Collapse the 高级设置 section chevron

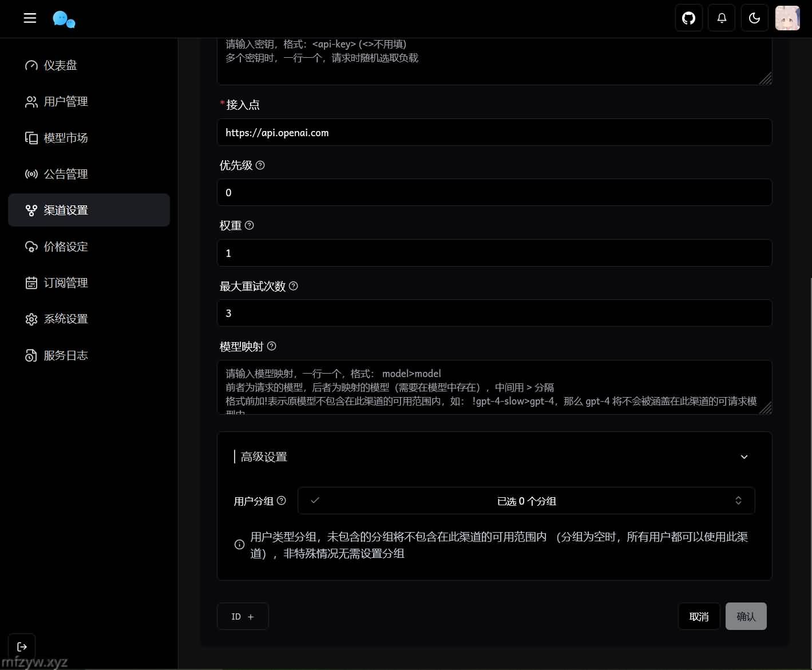pos(744,457)
